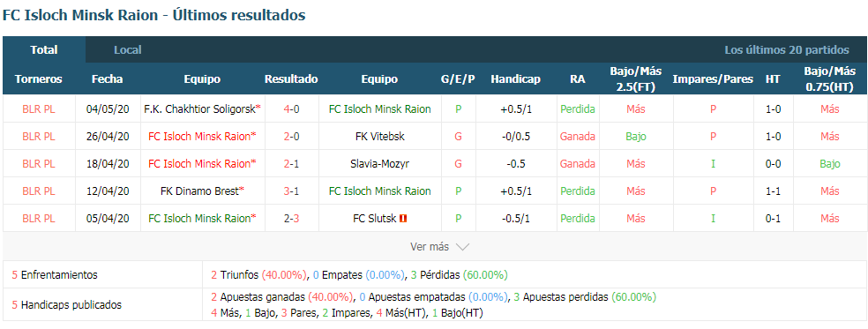This screenshot has height=329, width=868.
Task: Open Los últimos 20 partidos selector
Action: click(x=787, y=50)
